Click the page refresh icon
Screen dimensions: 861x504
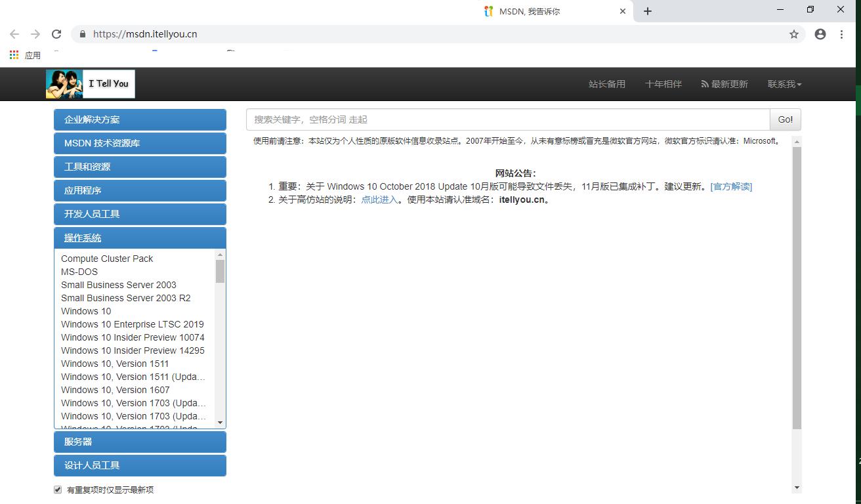tap(56, 33)
